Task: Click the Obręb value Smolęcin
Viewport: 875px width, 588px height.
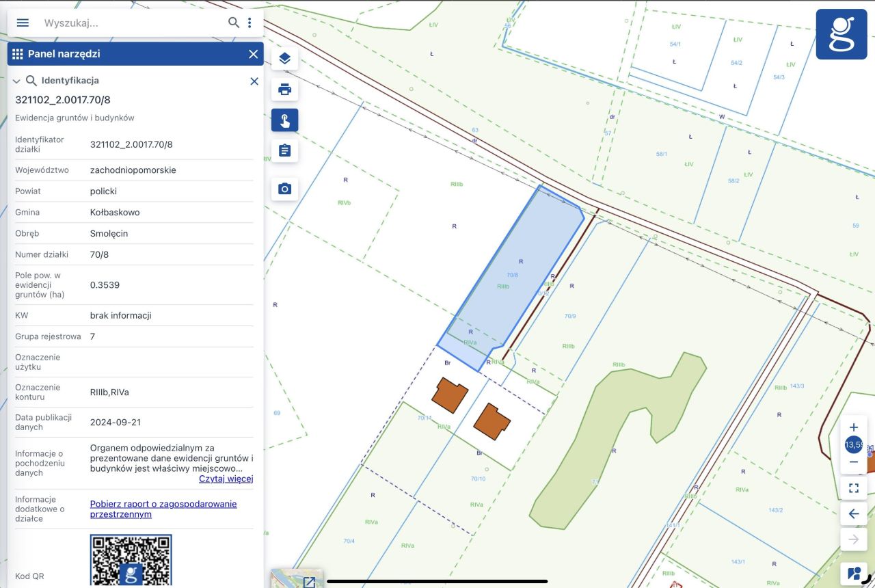Action: (109, 234)
